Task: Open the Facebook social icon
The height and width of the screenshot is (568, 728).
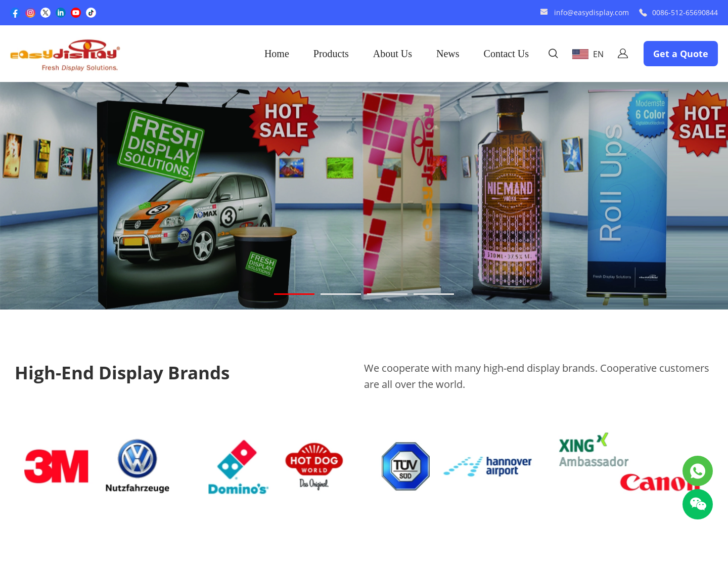Action: point(15,13)
